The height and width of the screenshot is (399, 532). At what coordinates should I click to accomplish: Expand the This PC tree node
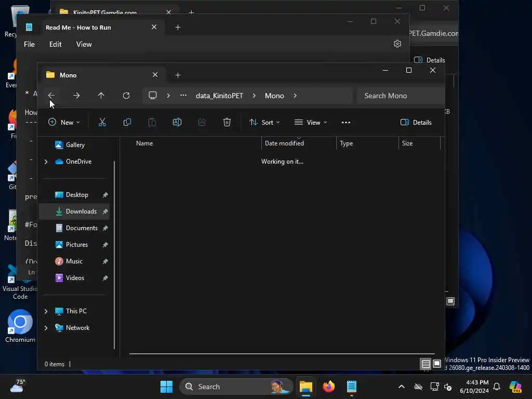pyautogui.click(x=46, y=311)
